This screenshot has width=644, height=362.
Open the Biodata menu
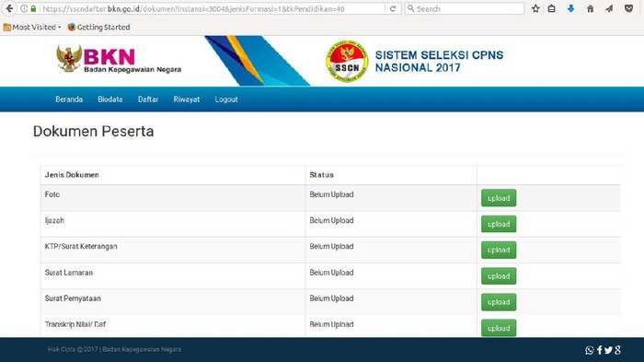(110, 99)
